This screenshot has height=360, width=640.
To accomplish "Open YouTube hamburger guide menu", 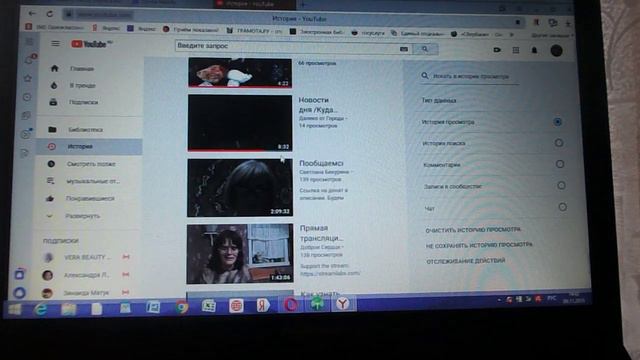I will 56,43.
